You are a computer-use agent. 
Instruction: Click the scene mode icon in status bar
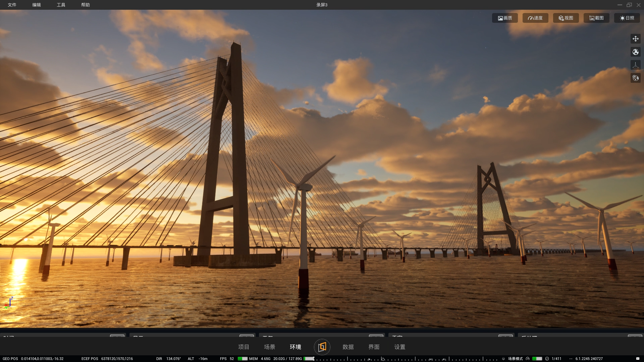(503, 359)
